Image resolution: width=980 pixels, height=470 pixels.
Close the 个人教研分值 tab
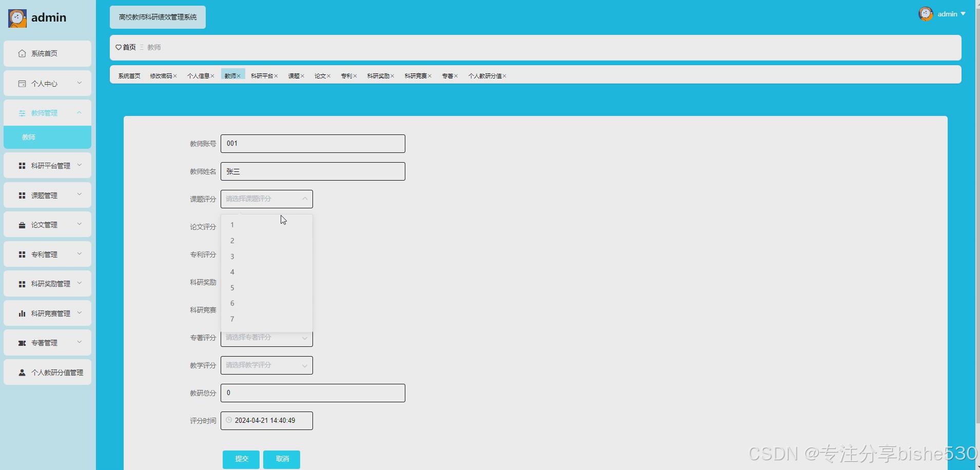point(505,76)
